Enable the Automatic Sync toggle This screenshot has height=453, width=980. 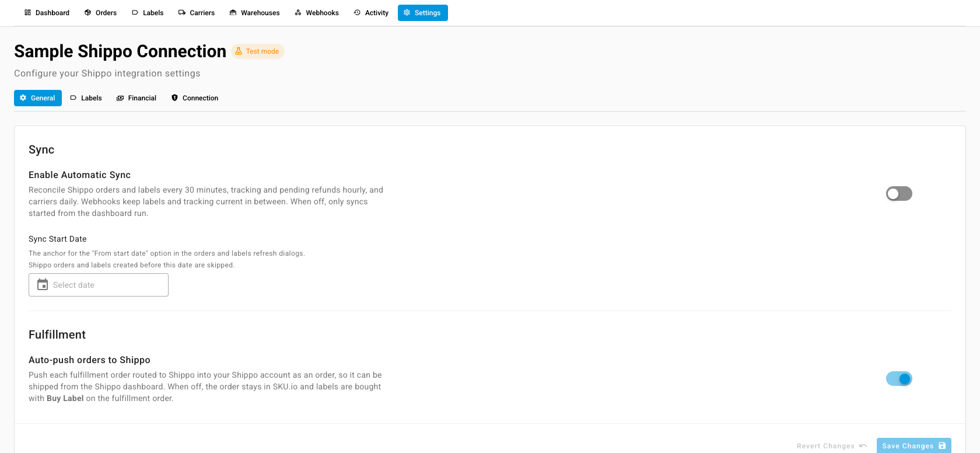[899, 194]
